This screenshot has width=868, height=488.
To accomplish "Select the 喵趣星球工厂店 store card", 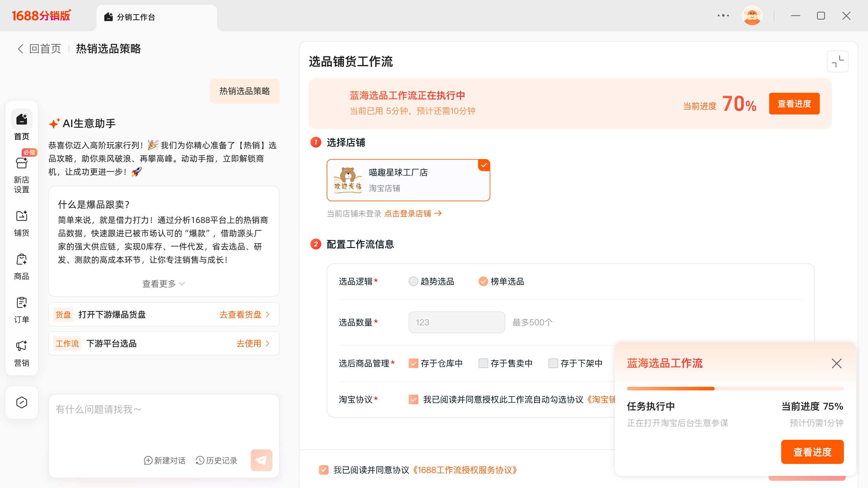I will click(x=408, y=180).
